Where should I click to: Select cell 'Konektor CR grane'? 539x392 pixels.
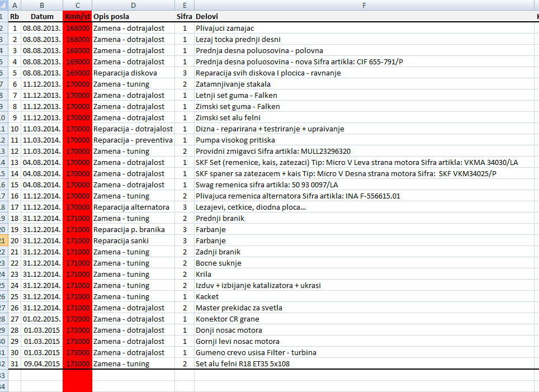click(x=364, y=319)
